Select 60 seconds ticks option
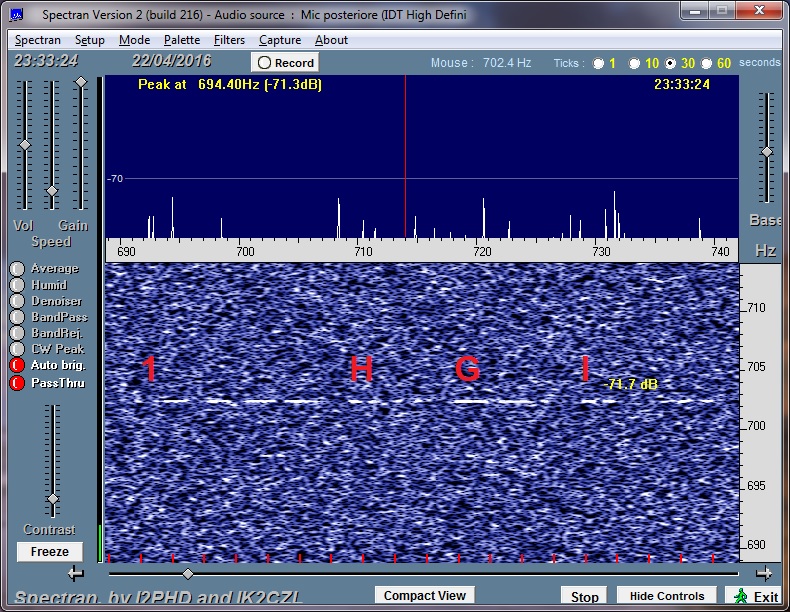Screen dimensions: 790x612 click(706, 63)
